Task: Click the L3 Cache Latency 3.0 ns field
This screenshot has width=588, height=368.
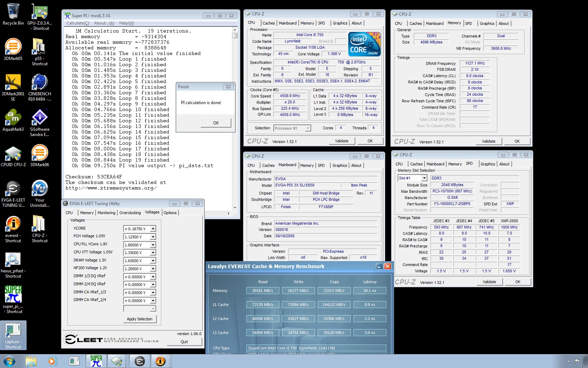Action: (370, 333)
